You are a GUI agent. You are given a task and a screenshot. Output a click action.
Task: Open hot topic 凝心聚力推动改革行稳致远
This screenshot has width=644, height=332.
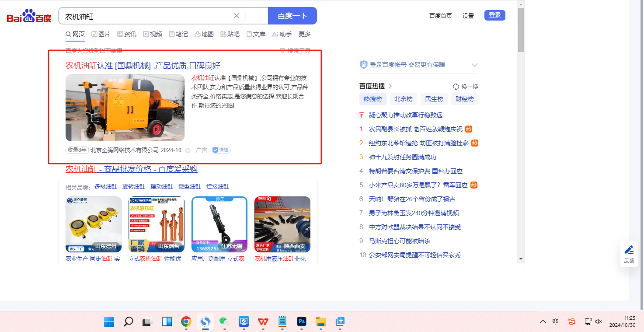(x=406, y=115)
